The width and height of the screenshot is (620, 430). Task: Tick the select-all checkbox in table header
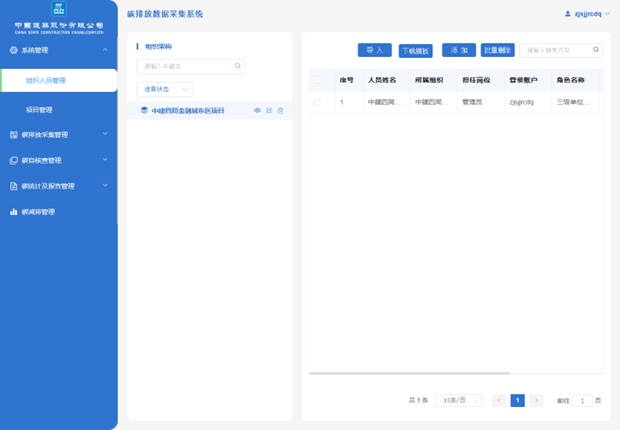[x=317, y=80]
